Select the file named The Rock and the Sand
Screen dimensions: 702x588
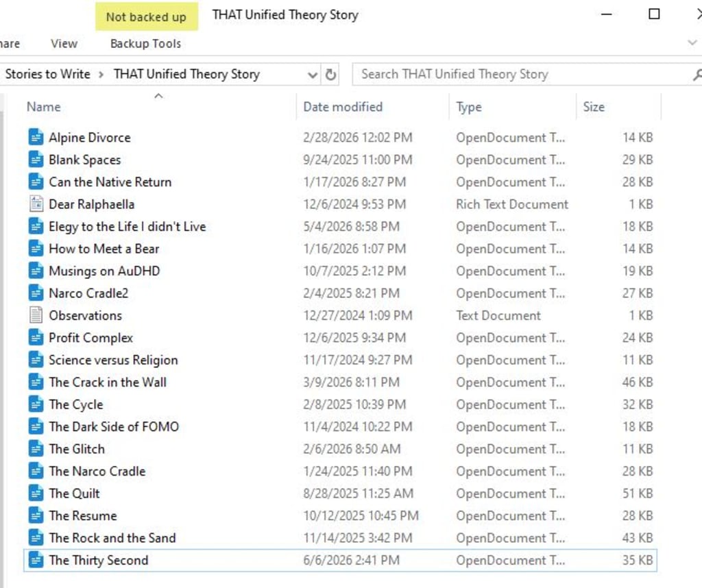coord(112,538)
